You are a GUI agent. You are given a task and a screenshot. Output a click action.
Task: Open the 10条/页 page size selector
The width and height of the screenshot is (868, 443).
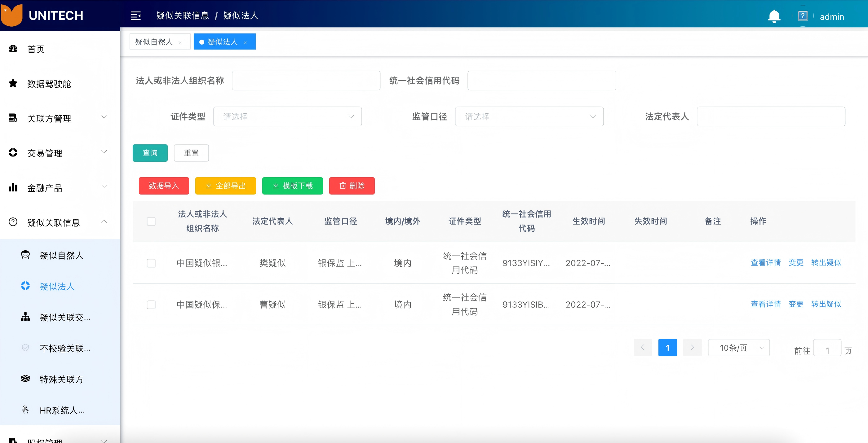pos(739,347)
